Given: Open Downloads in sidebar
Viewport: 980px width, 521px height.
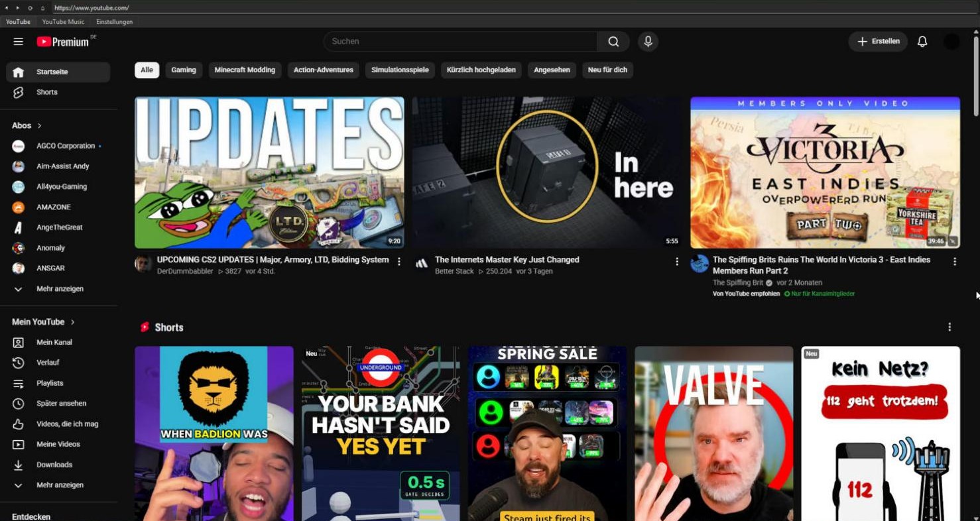Looking at the screenshot, I should [x=58, y=465].
